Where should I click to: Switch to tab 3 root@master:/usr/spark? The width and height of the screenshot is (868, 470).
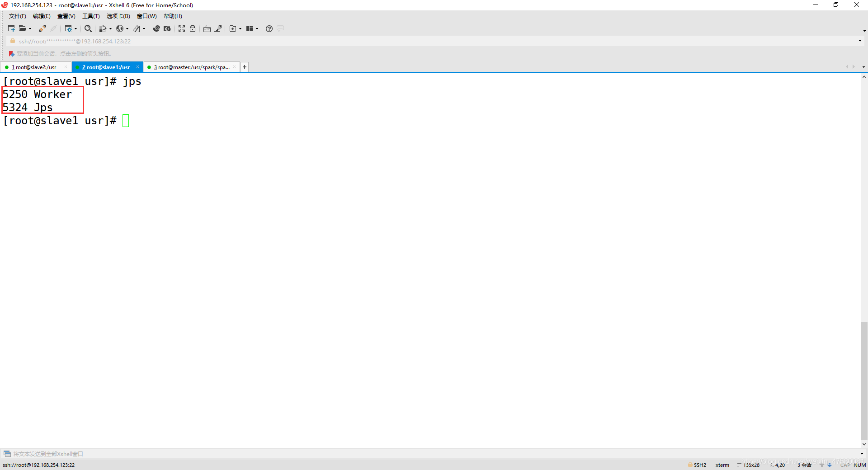click(192, 67)
